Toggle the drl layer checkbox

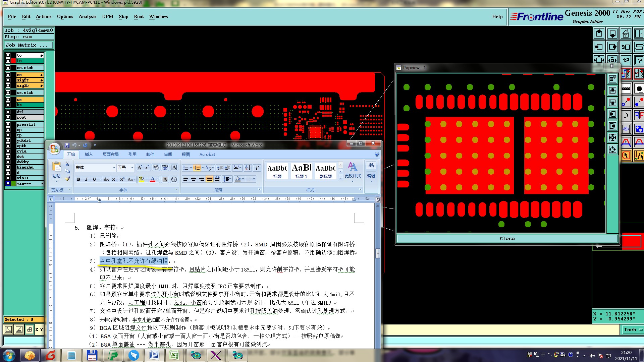tap(8, 112)
